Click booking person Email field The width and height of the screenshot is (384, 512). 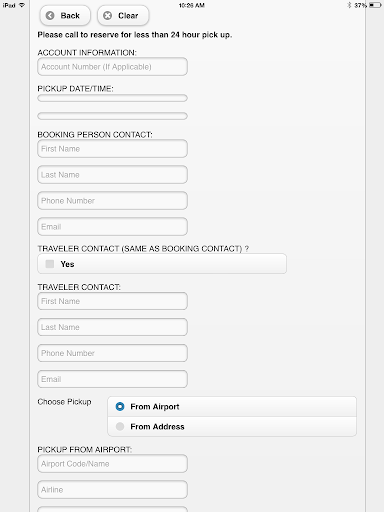pyautogui.click(x=112, y=227)
